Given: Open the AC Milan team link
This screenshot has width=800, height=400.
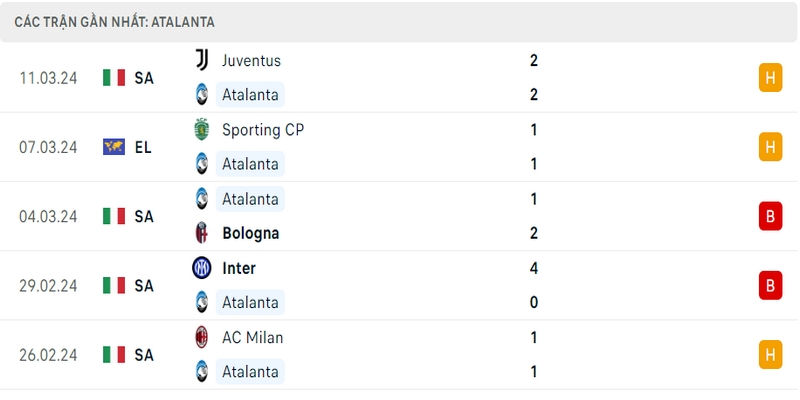Looking at the screenshot, I should pos(253,338).
